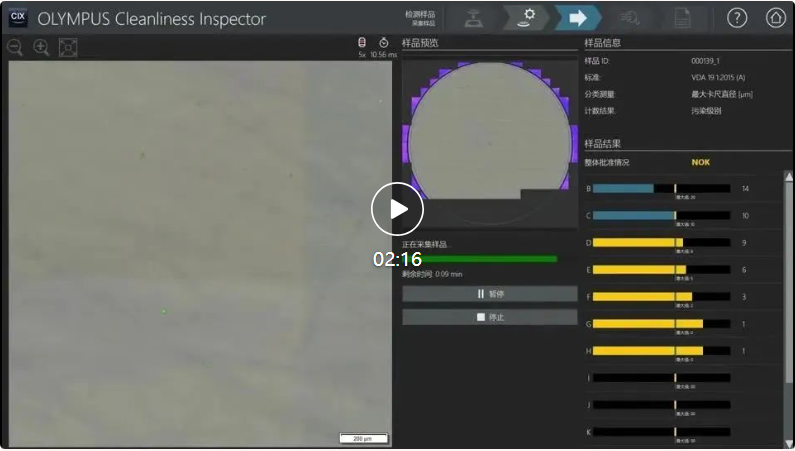This screenshot has width=795, height=451.
Task: Click the 整体批准情况 label
Action: click(x=606, y=163)
